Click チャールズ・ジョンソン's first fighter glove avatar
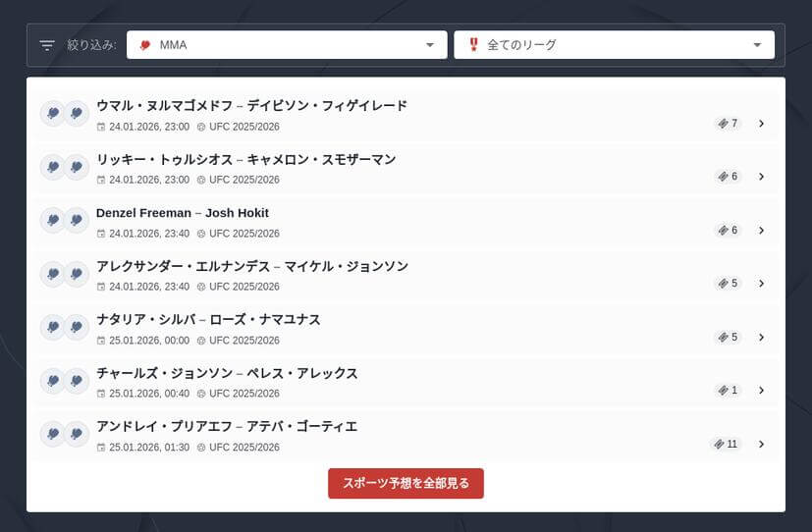Viewport: 812px width, 532px height. pyautogui.click(x=53, y=381)
